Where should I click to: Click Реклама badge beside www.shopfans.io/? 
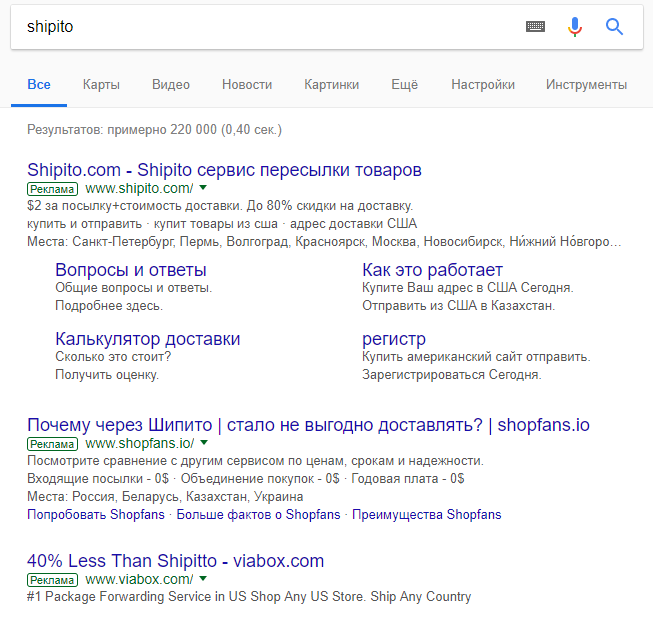click(x=52, y=444)
